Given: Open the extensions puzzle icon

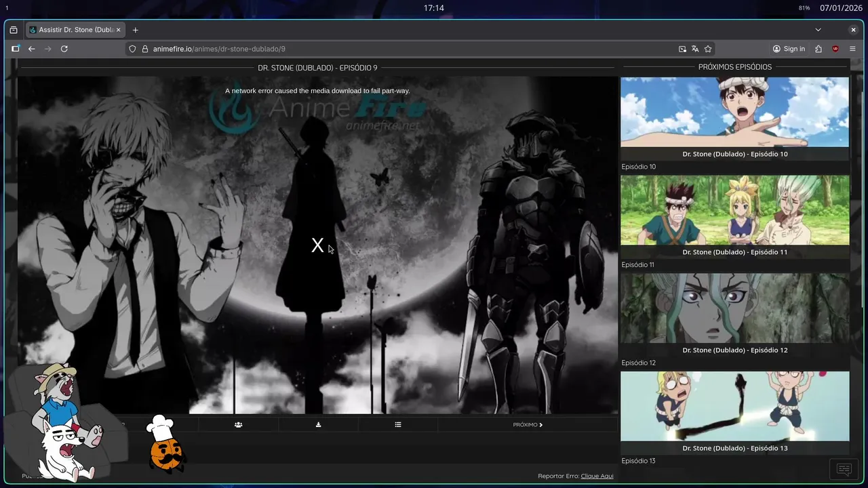Looking at the screenshot, I should click(818, 49).
